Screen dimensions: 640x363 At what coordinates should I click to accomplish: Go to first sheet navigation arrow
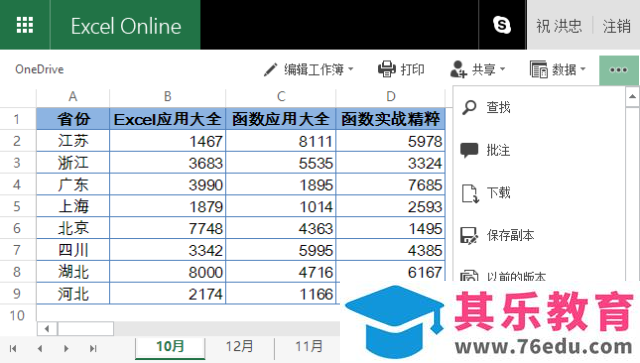[x=13, y=348]
